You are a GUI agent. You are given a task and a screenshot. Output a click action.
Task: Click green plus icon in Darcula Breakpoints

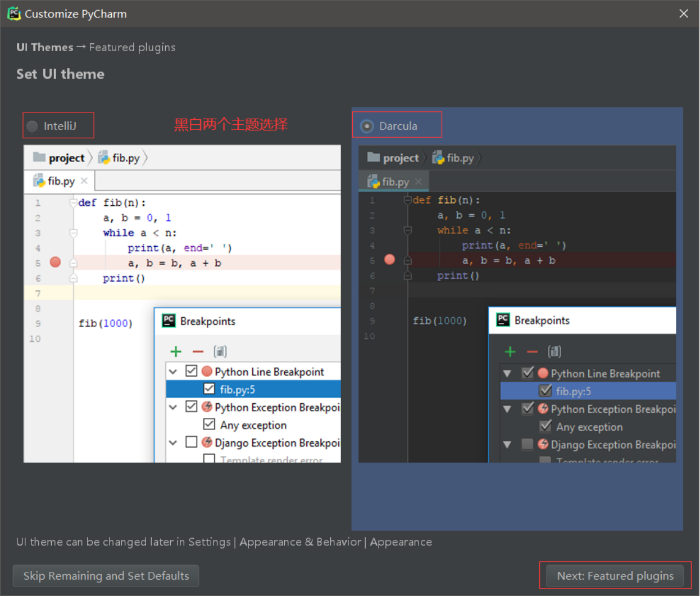tap(510, 351)
